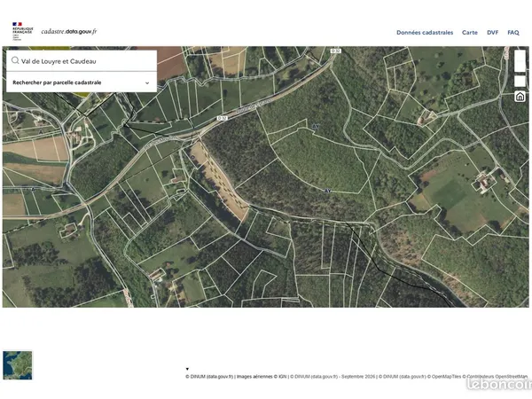Click the tall white zoom control box
532x399 pixels.
[x=520, y=61]
